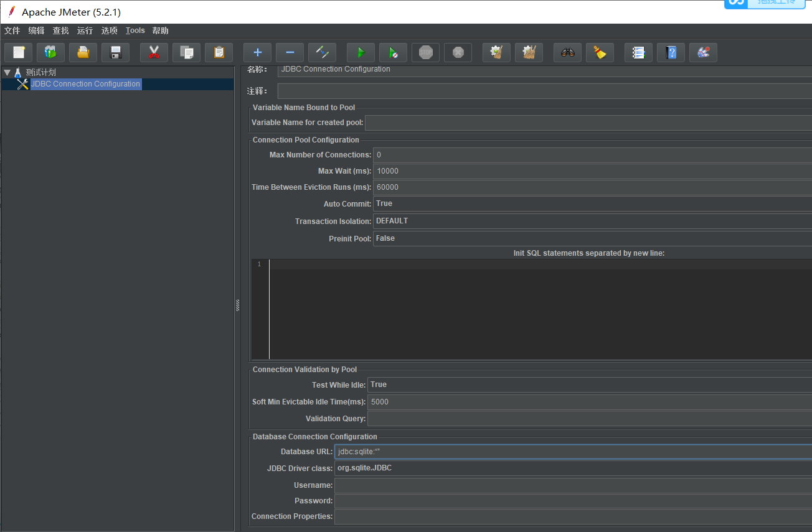Open the 帮助 menu
The image size is (812, 532).
click(160, 30)
